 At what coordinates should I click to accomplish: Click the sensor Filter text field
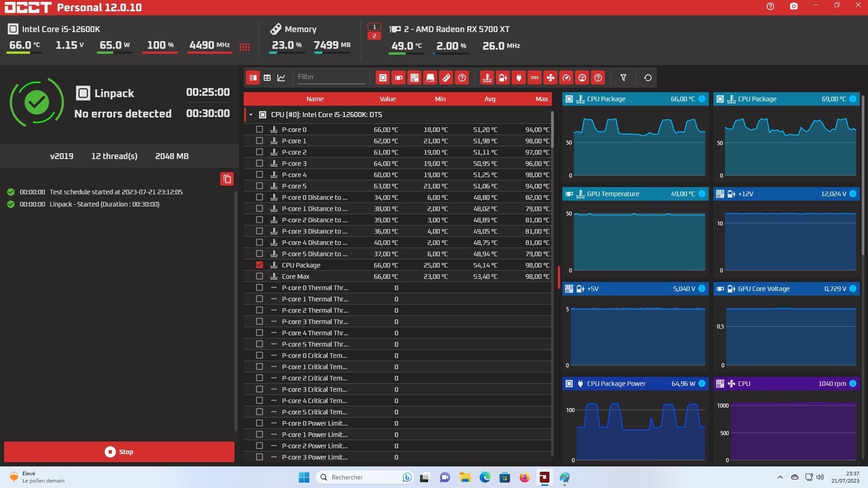point(330,77)
